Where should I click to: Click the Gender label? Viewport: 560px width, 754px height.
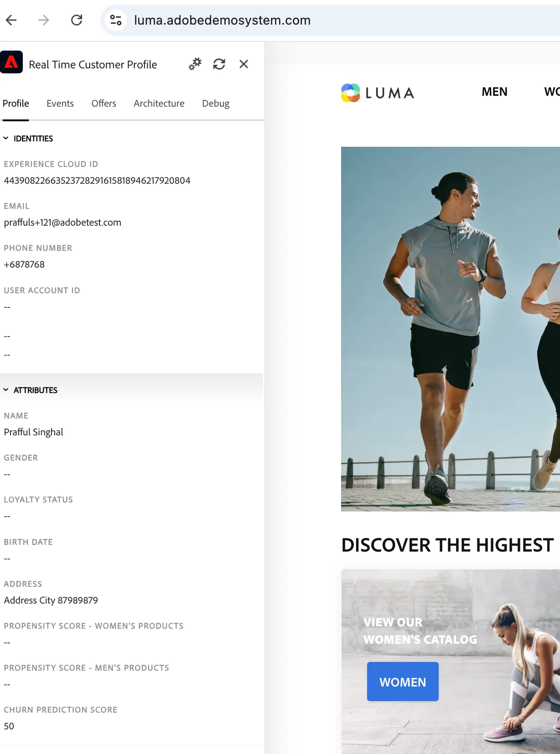[21, 458]
